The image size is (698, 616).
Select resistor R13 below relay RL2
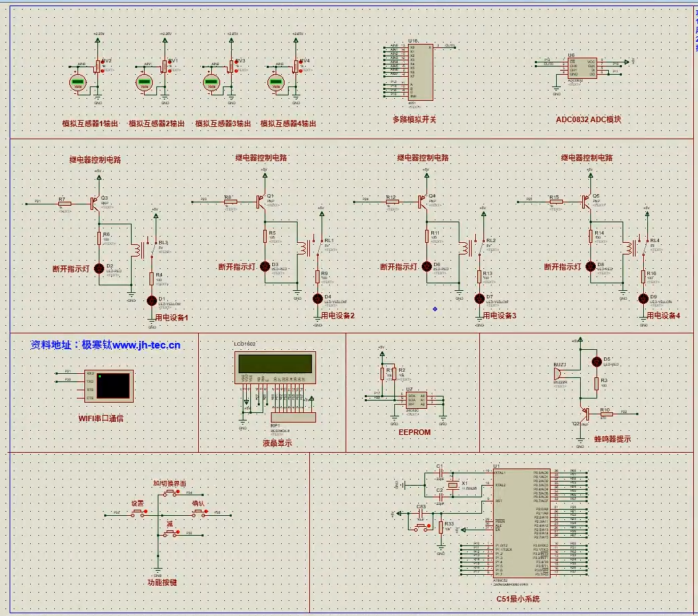point(479,276)
